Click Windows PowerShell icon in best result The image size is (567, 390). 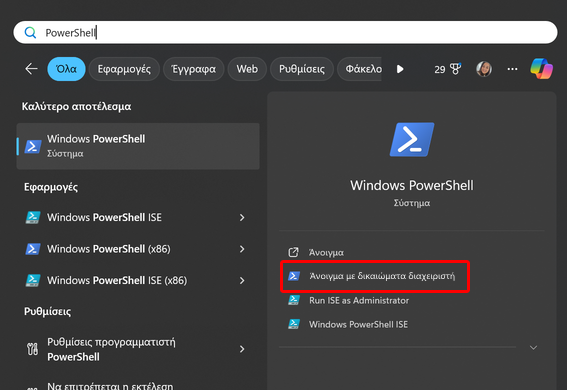pyautogui.click(x=33, y=146)
